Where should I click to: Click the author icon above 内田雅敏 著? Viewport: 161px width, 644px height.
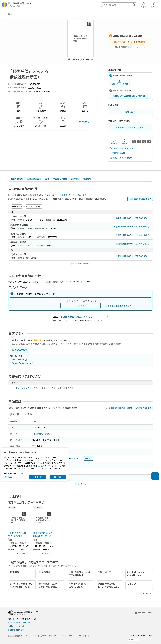(41, 107)
